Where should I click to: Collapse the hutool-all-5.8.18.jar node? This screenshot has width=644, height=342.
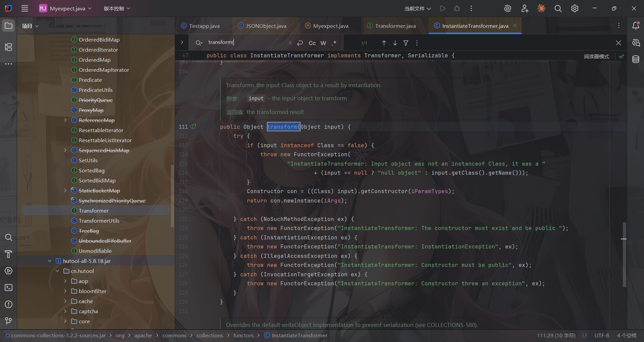[x=50, y=261]
